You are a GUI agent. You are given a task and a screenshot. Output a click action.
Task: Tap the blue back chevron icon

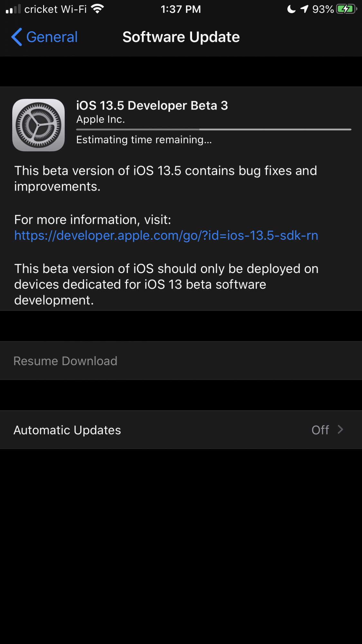pos(17,37)
